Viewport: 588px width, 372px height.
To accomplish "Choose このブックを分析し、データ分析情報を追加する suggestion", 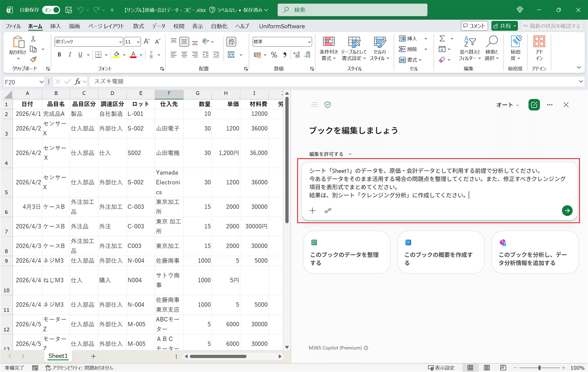I will 535,252.
